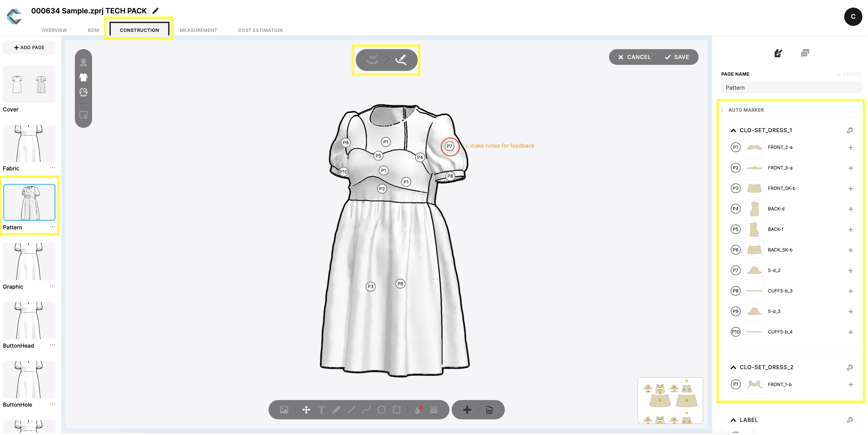Toggle the garment outline view icon

point(83,92)
